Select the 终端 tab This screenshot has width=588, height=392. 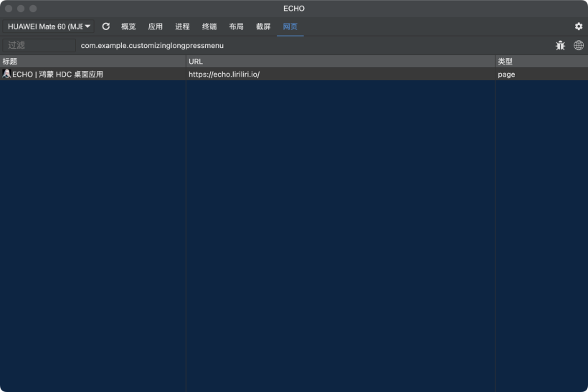(x=209, y=27)
